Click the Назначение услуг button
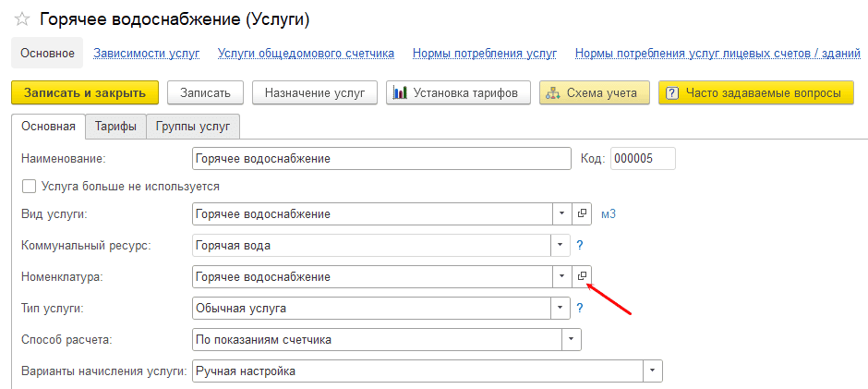The image size is (868, 389). 315,93
